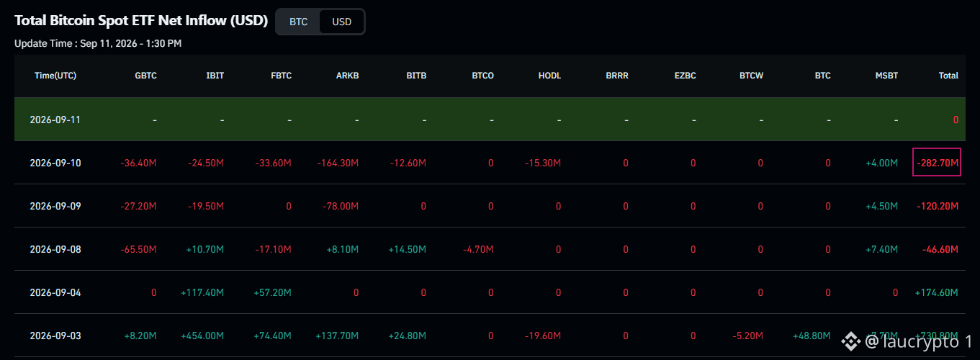Click the HODL column header
Image resolution: width=980 pixels, height=360 pixels.
coord(549,76)
